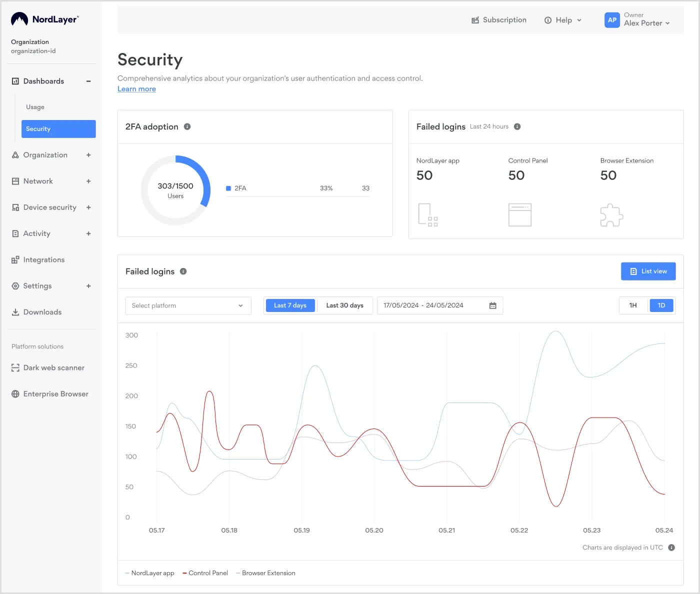The width and height of the screenshot is (700, 594).
Task: Click the Learn more link
Action: pos(136,89)
